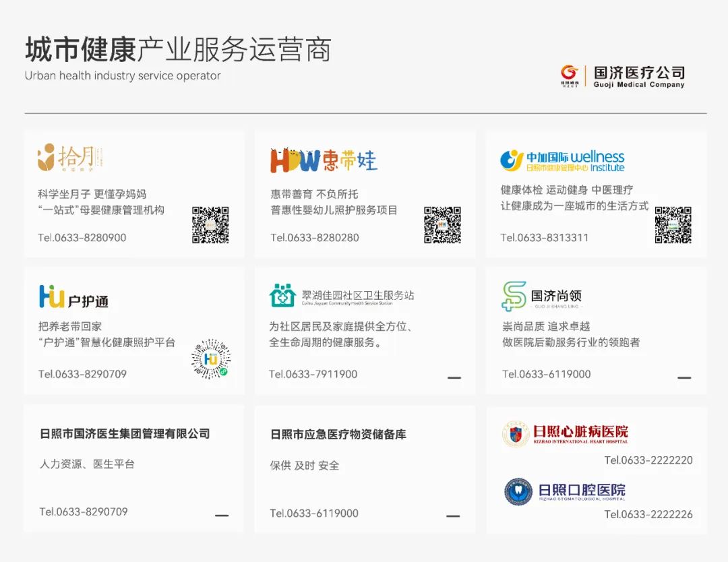Click phone number Tel.0633-7911900
728x562 pixels.
click(x=313, y=374)
